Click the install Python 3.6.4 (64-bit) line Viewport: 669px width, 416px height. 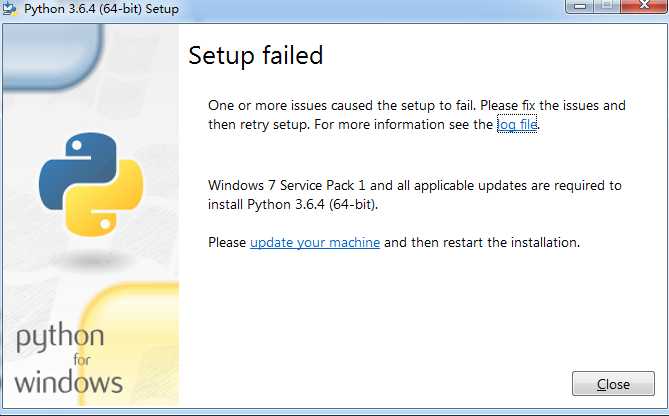click(x=293, y=204)
